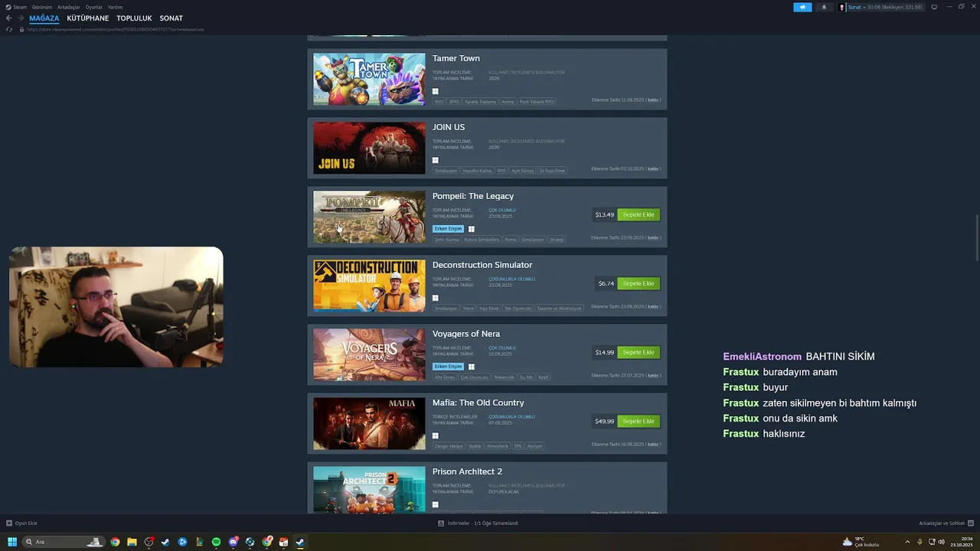Click the store URL address bar
The height and width of the screenshot is (551, 980).
[115, 29]
